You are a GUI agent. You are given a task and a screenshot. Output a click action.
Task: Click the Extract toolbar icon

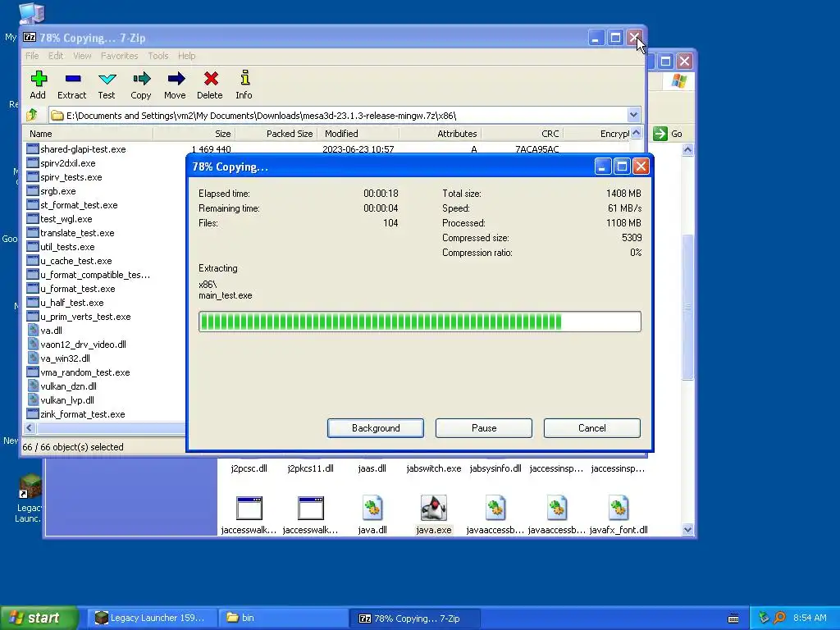click(x=72, y=84)
